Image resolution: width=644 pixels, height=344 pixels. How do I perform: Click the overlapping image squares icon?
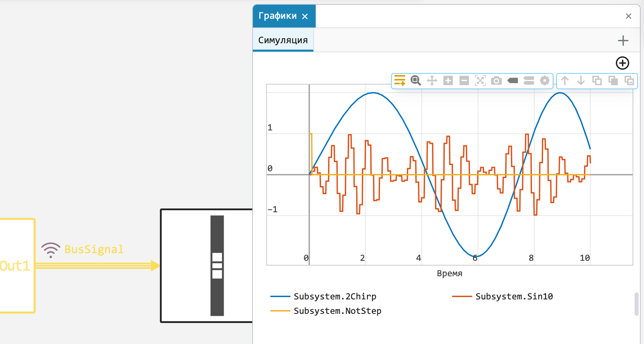click(x=629, y=80)
